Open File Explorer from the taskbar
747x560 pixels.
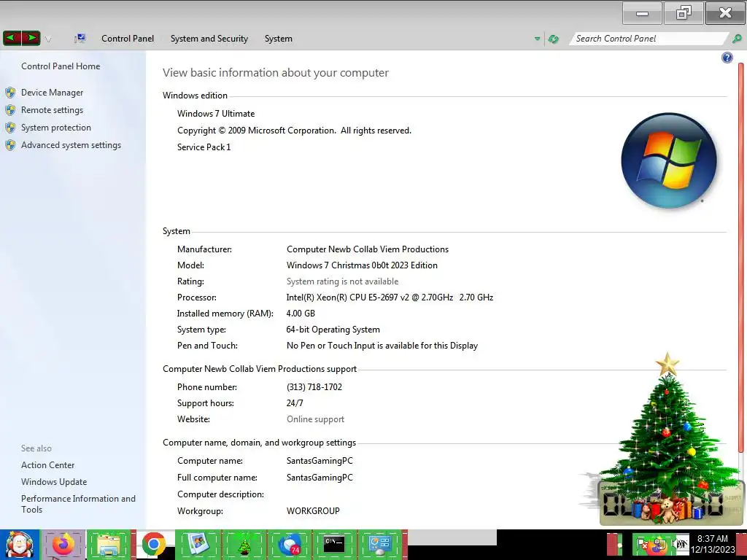pos(109,545)
